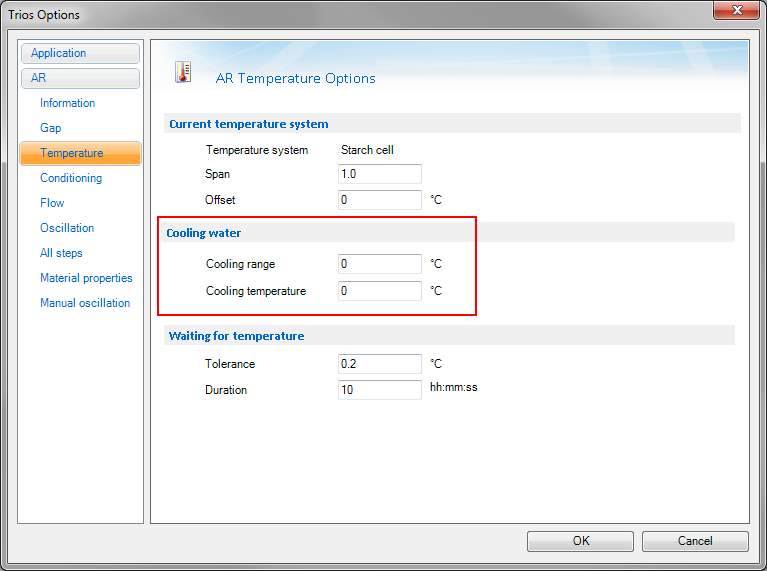Click the Span input field
767x571 pixels.
[380, 174]
